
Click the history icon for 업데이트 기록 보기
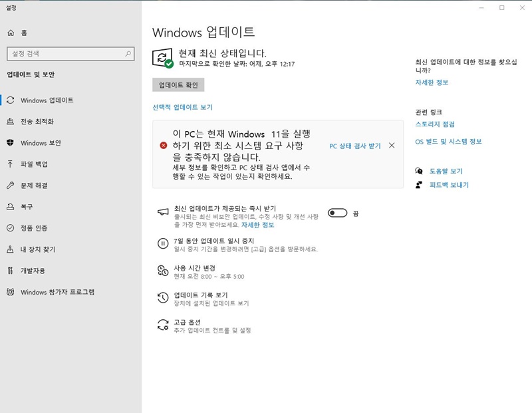coord(163,298)
